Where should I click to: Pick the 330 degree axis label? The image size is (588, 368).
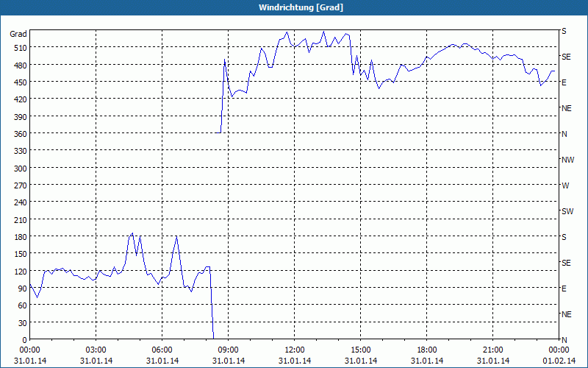point(21,151)
